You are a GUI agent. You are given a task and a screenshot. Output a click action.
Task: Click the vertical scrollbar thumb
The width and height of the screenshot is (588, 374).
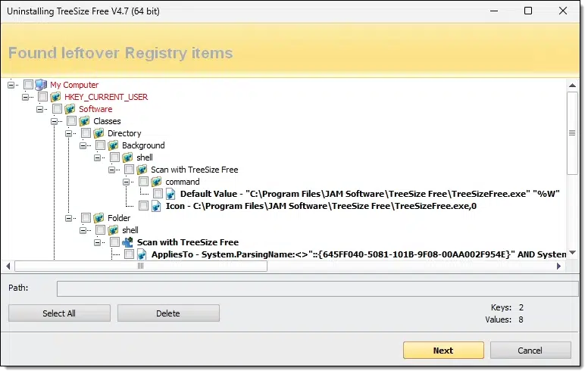(572, 133)
